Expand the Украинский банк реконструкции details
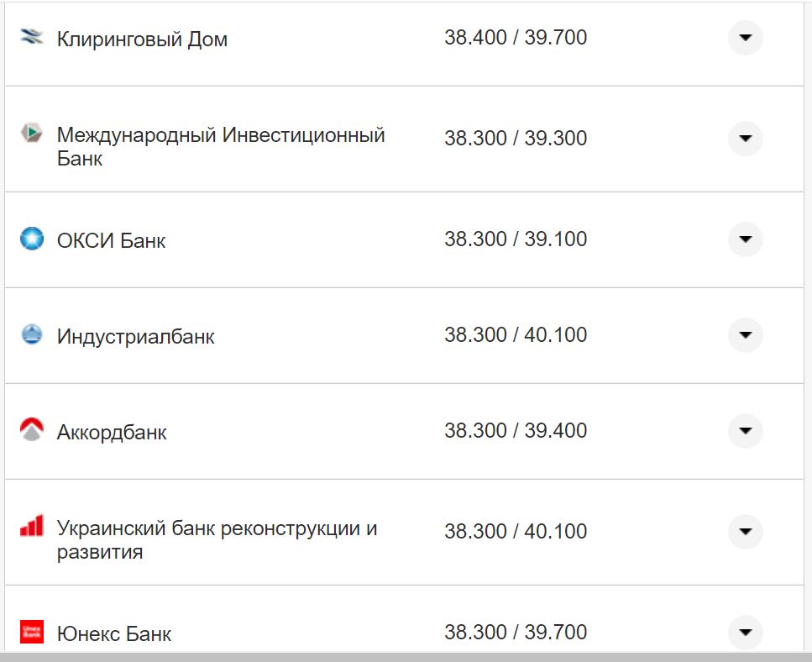The height and width of the screenshot is (662, 812). click(x=745, y=530)
